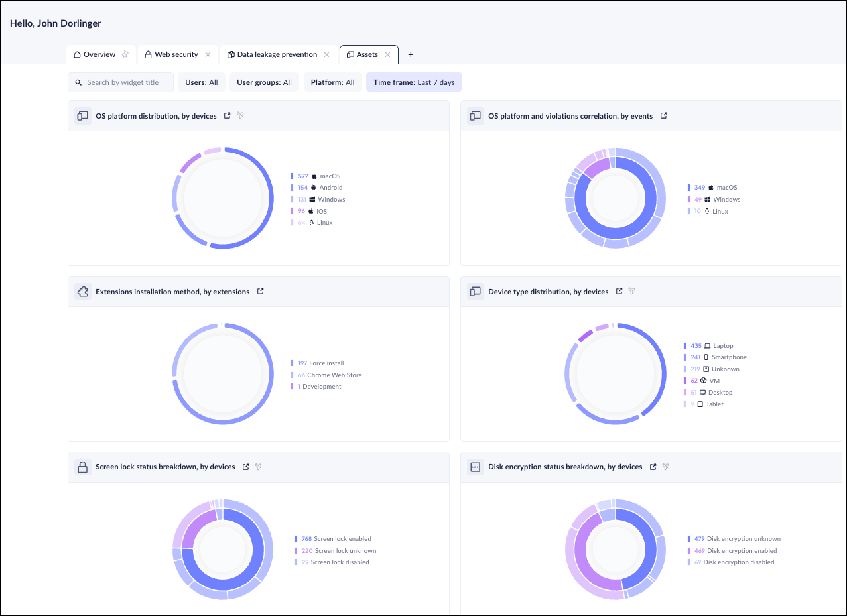The width and height of the screenshot is (847, 616).
Task: Click the Search by widget title field
Action: (x=123, y=82)
